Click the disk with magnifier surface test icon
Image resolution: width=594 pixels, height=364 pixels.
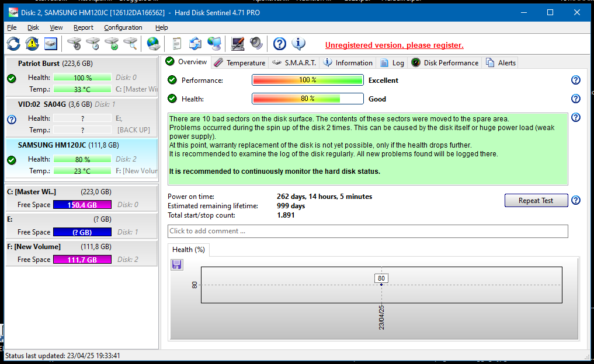point(130,44)
